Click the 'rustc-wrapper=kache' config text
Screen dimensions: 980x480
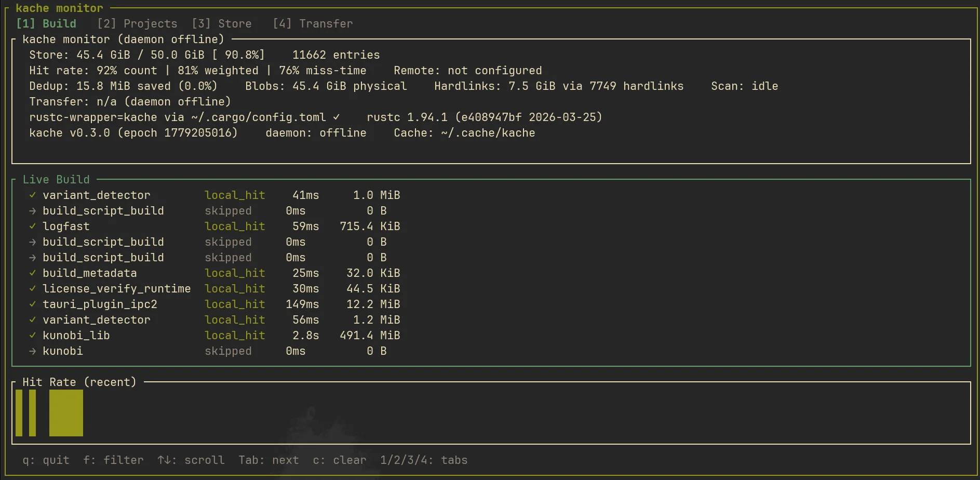click(x=93, y=117)
